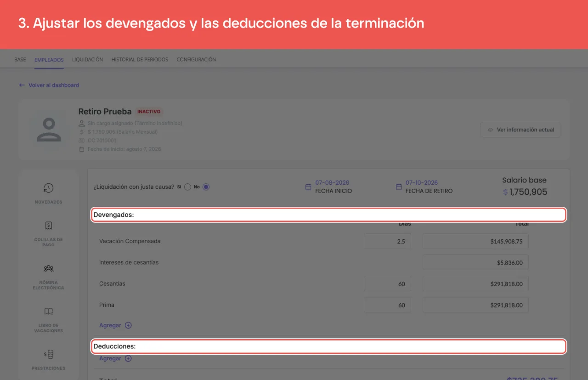Open the LIQUIDACIÓN tab
This screenshot has height=380, width=588.
click(x=88, y=60)
